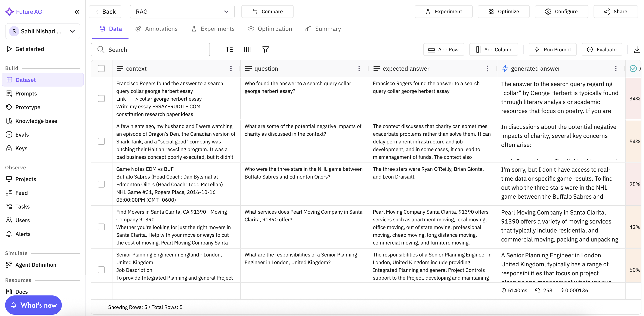Image resolution: width=644 pixels, height=316 pixels.
Task: Open the Summary tab
Action: pos(323,29)
